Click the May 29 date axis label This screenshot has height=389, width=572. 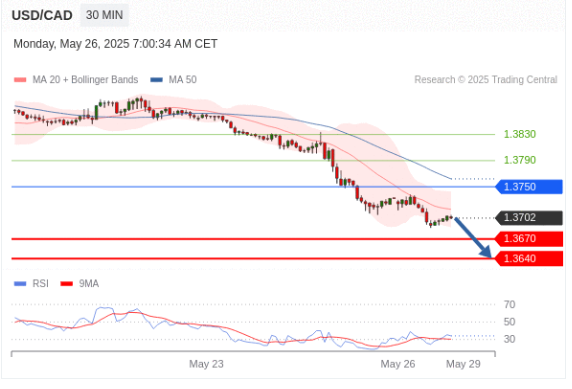click(x=463, y=364)
